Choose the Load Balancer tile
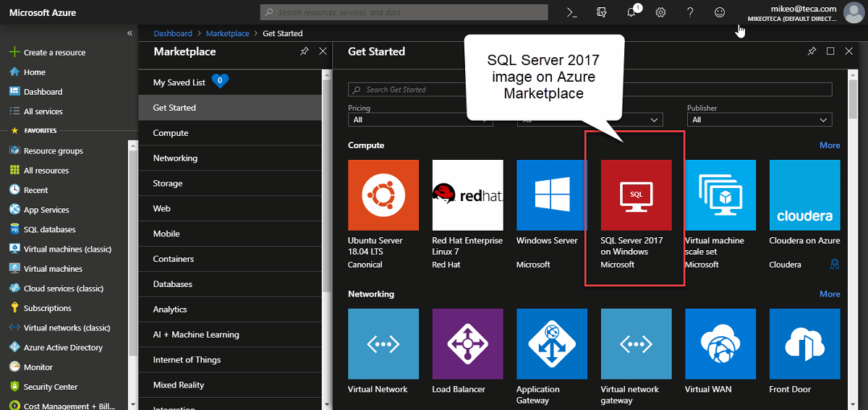 pos(467,344)
